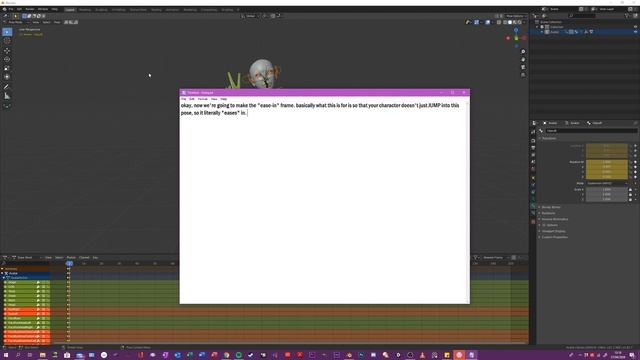
Task: Toggle camera view icon in viewport
Action: tap(523, 67)
